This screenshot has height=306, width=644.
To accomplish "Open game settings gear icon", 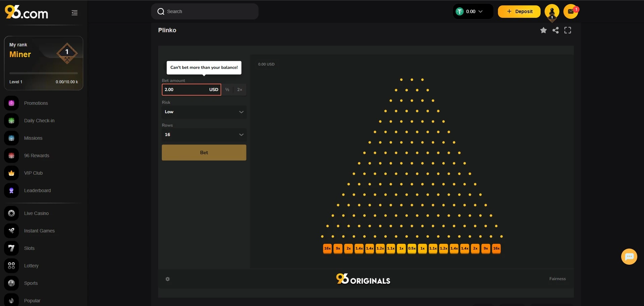I will pos(168,279).
